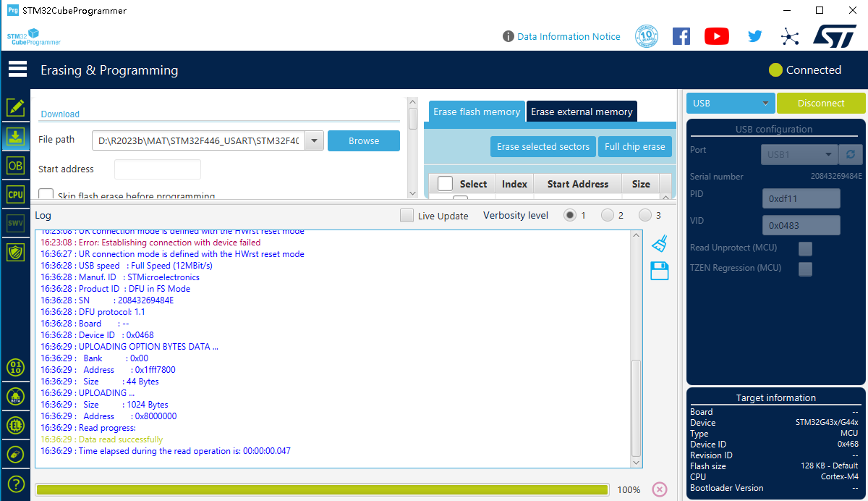Open the ST community network icon
Screen dimensions: 868x501
790,36
